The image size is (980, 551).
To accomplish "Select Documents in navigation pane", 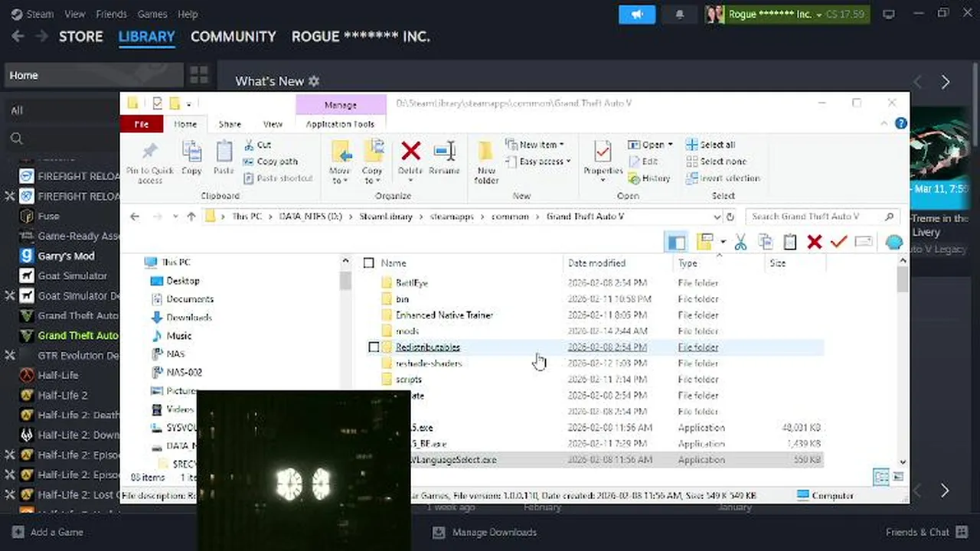I will click(189, 299).
